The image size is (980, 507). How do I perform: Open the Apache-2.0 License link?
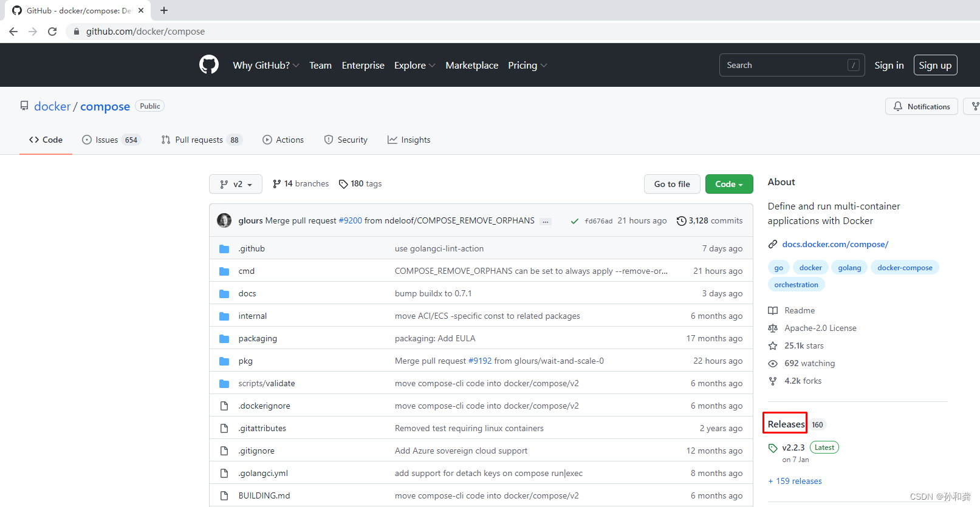pos(812,328)
